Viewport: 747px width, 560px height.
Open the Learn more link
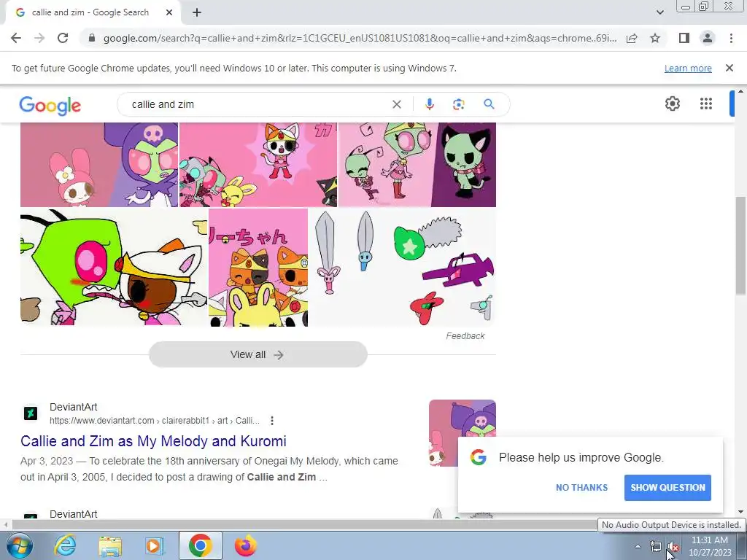688,68
